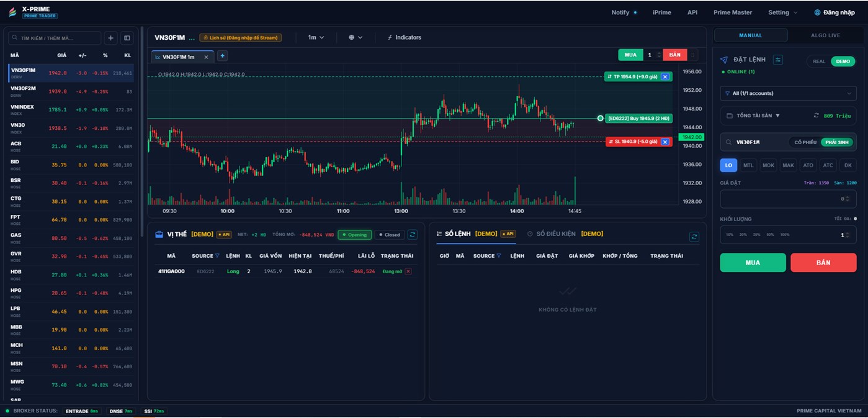Select VNINDEX row in watchlist
This screenshot has width=868, height=418.
point(71,109)
